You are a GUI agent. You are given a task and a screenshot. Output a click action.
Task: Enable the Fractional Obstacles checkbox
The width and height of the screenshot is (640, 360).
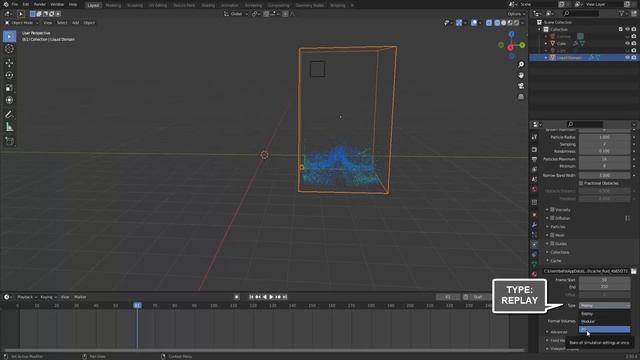pos(581,183)
